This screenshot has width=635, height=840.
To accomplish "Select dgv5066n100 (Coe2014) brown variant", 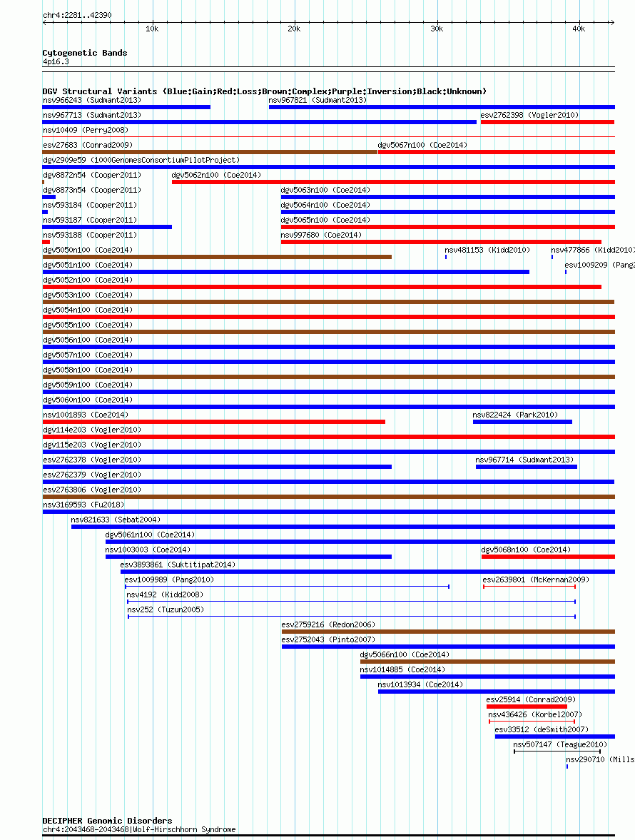I will (x=487, y=662).
